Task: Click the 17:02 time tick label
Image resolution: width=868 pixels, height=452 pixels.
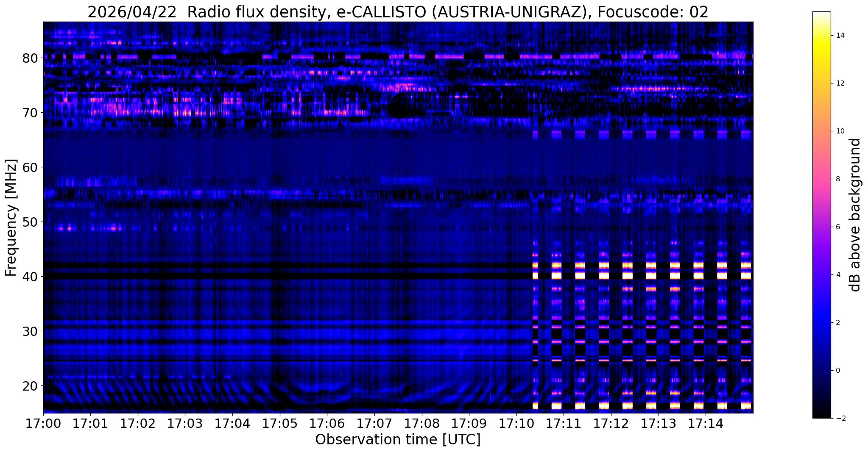Action: click(x=137, y=424)
